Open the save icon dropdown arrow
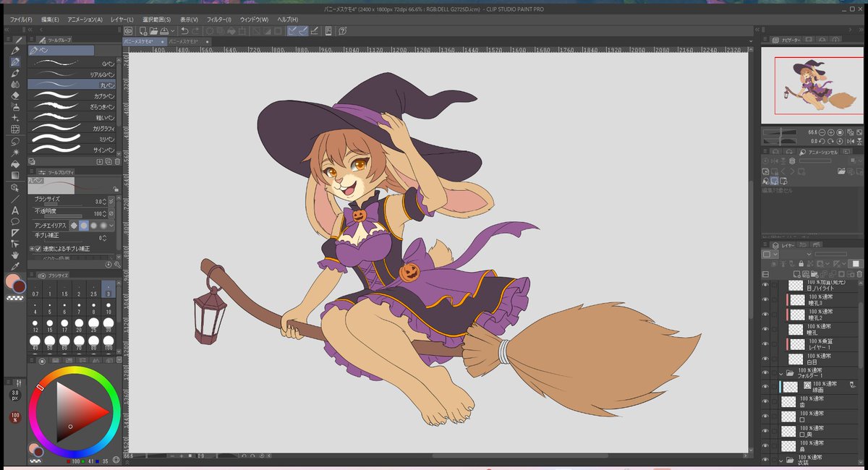Screen dimensions: 868x470 coord(171,31)
